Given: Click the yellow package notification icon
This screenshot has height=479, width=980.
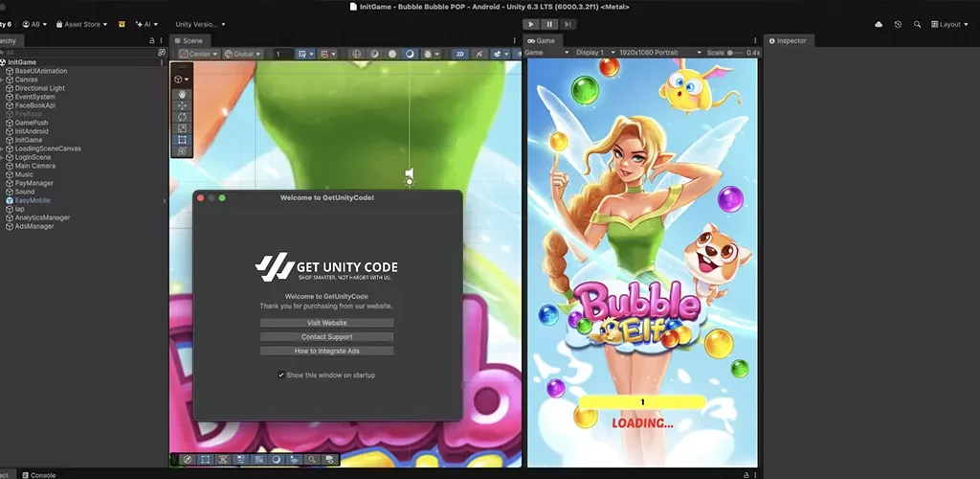Looking at the screenshot, I should [x=122, y=24].
